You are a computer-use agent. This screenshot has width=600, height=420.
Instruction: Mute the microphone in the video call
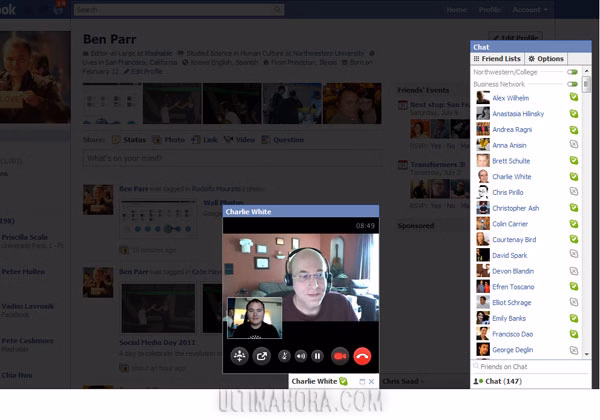tap(283, 355)
